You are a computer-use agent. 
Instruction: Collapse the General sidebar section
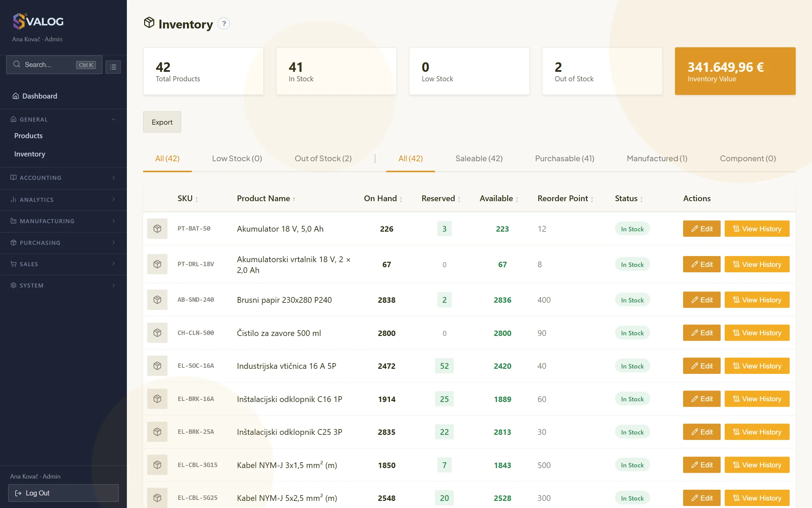(x=63, y=119)
